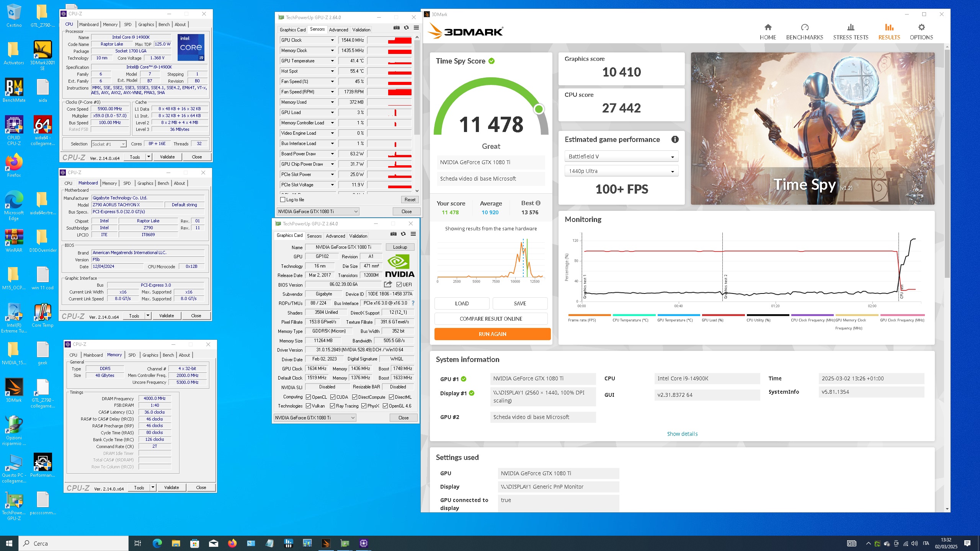Viewport: 980px width, 551px height.
Task: Switch to RESULTS tab in 3DMark
Action: tap(889, 32)
